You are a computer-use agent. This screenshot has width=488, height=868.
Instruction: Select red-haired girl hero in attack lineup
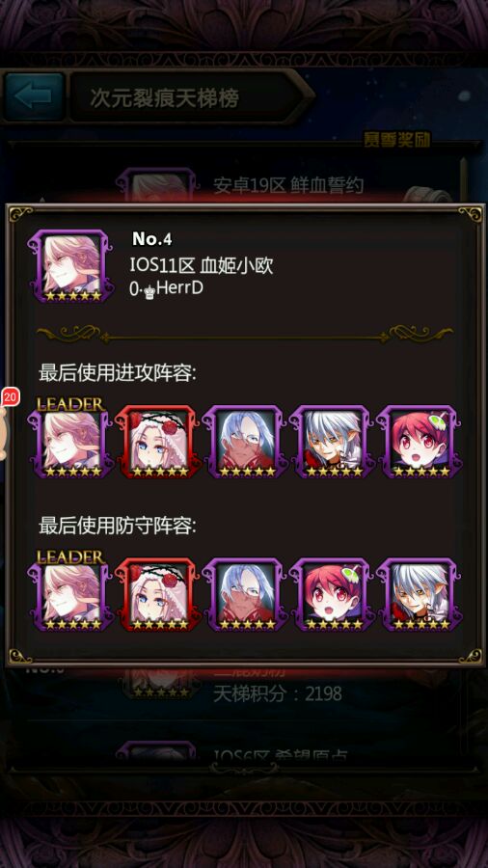tap(419, 441)
